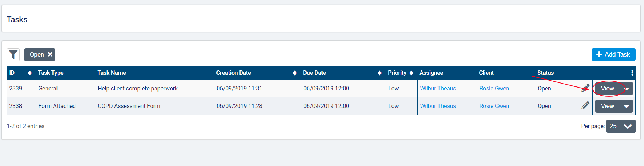Click the Add Task button
644x166 pixels.
pos(613,54)
